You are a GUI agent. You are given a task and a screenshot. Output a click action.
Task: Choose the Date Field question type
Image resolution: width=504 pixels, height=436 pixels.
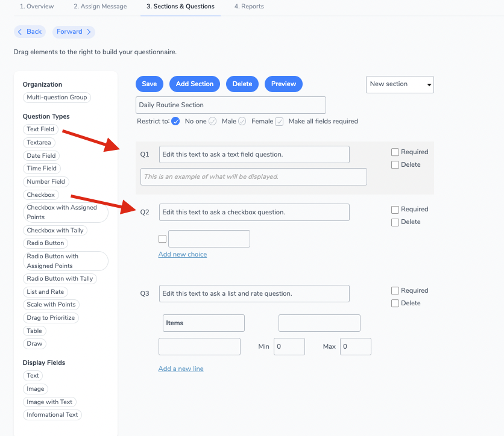(x=40, y=155)
